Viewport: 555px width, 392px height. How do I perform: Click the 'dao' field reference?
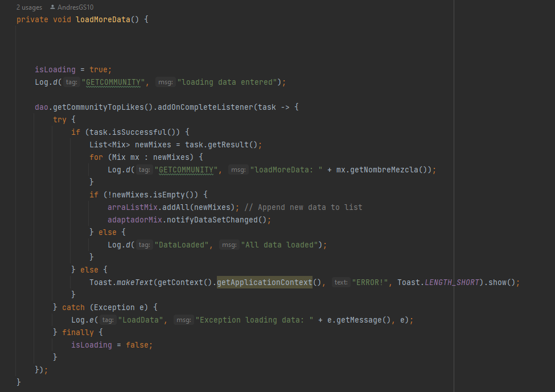point(42,107)
